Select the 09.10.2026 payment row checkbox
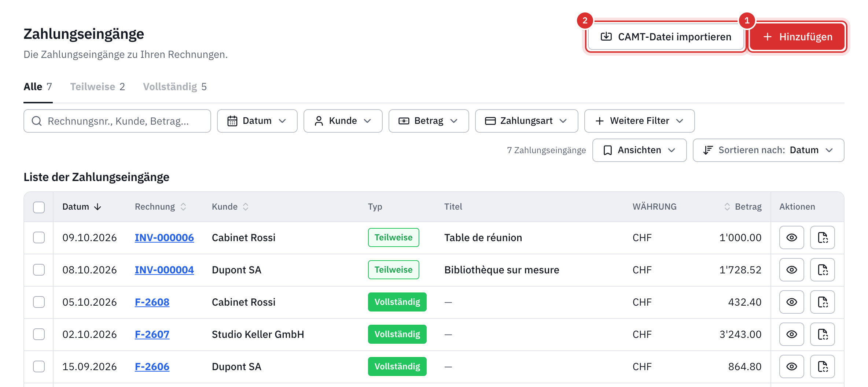This screenshot has width=868, height=387. tap(39, 237)
